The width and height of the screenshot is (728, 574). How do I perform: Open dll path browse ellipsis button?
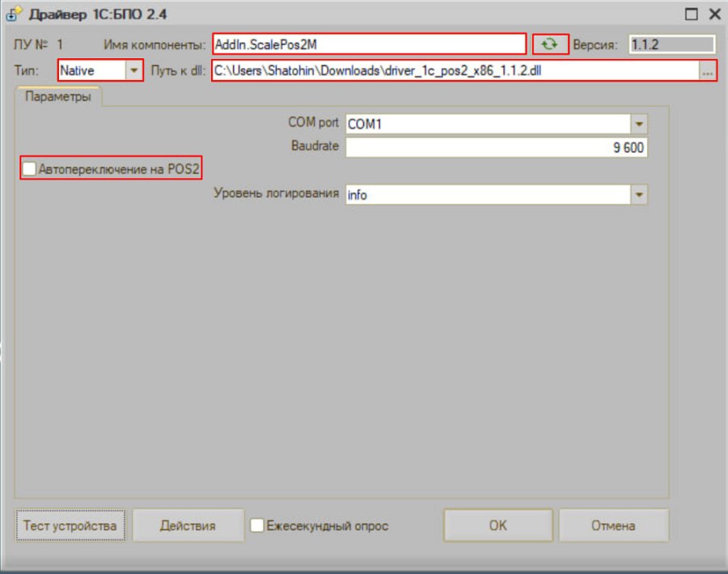(707, 71)
